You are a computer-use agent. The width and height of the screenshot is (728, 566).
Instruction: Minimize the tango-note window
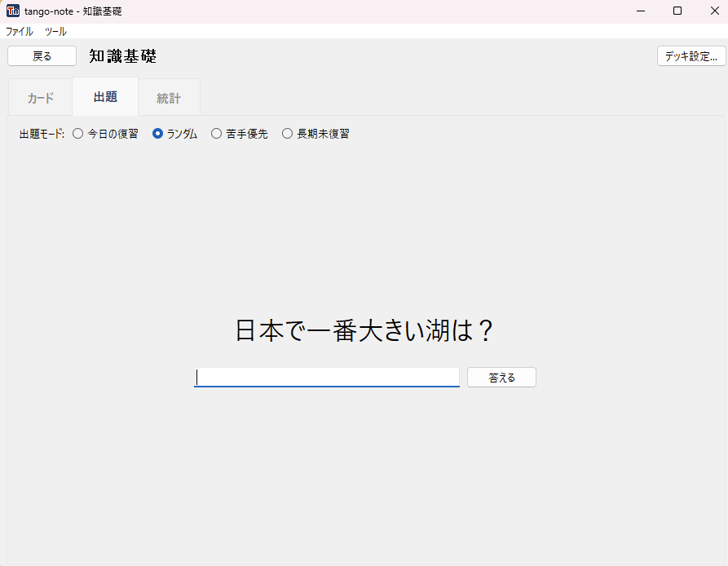click(x=641, y=11)
